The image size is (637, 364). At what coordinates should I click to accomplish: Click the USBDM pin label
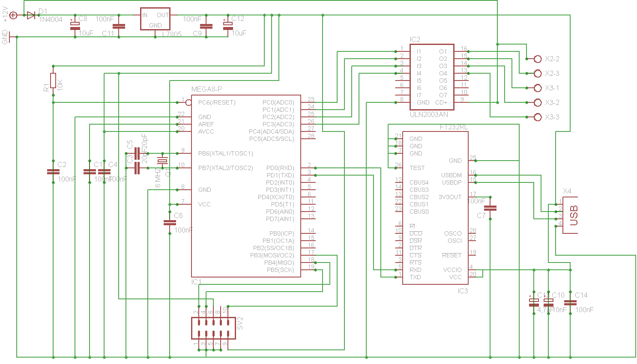(452, 175)
